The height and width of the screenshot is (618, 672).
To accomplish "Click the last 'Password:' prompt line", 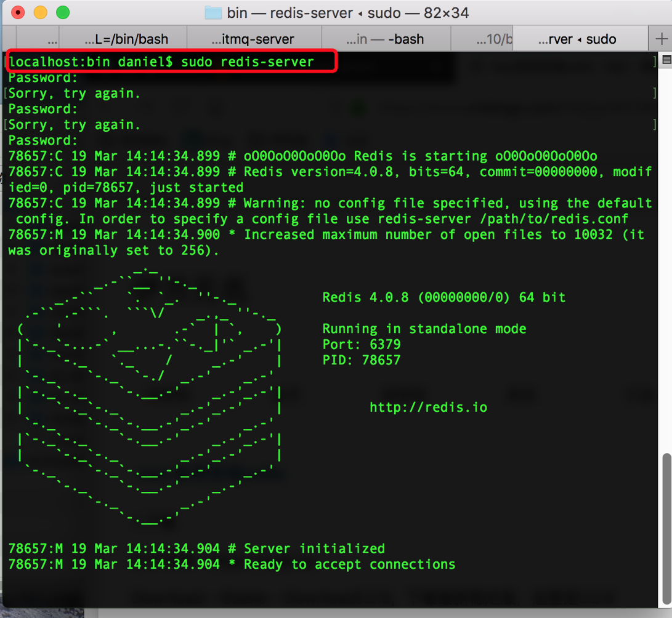I will pos(43,140).
